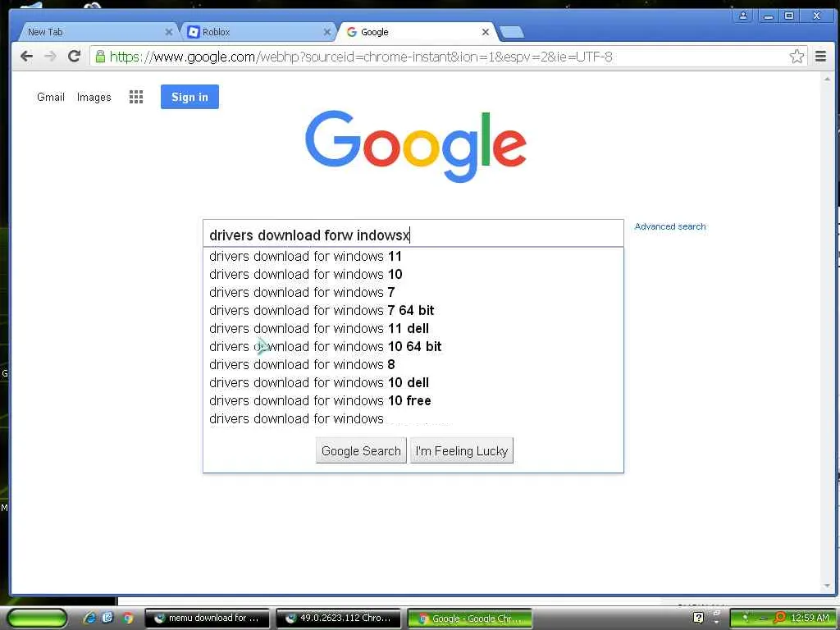Open the Google apps grid icon
840x630 pixels.
136,97
